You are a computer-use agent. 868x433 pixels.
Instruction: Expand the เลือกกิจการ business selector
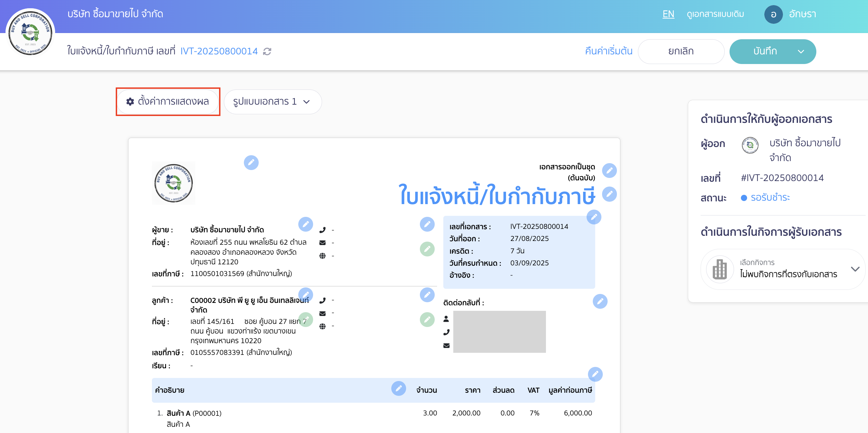(854, 269)
